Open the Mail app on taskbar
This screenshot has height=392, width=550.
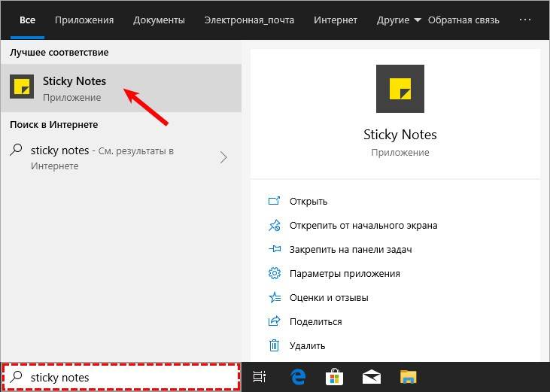[x=371, y=377]
